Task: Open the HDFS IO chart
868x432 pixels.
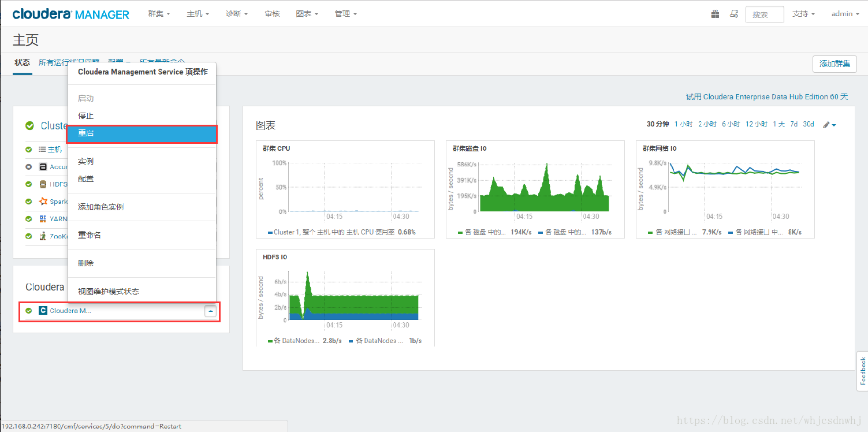Action: pos(345,298)
